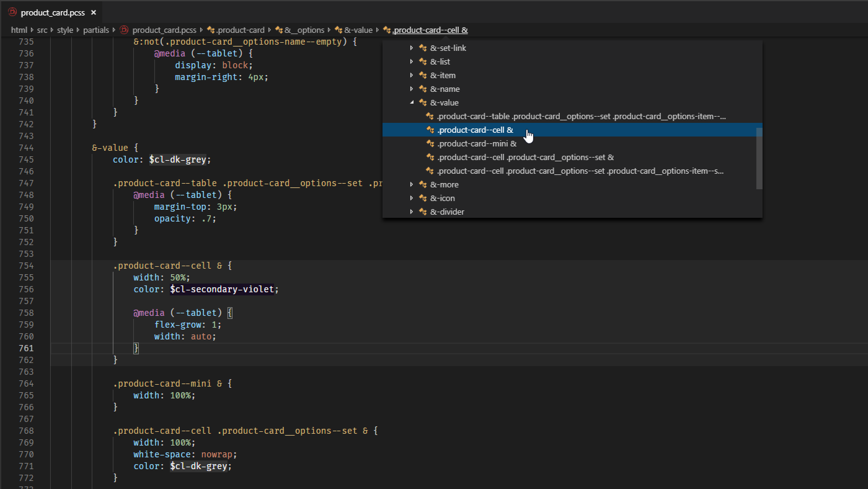Screen dimensions: 868x489
Task: Click symbol icon beside &-divider
Action: tap(423, 212)
